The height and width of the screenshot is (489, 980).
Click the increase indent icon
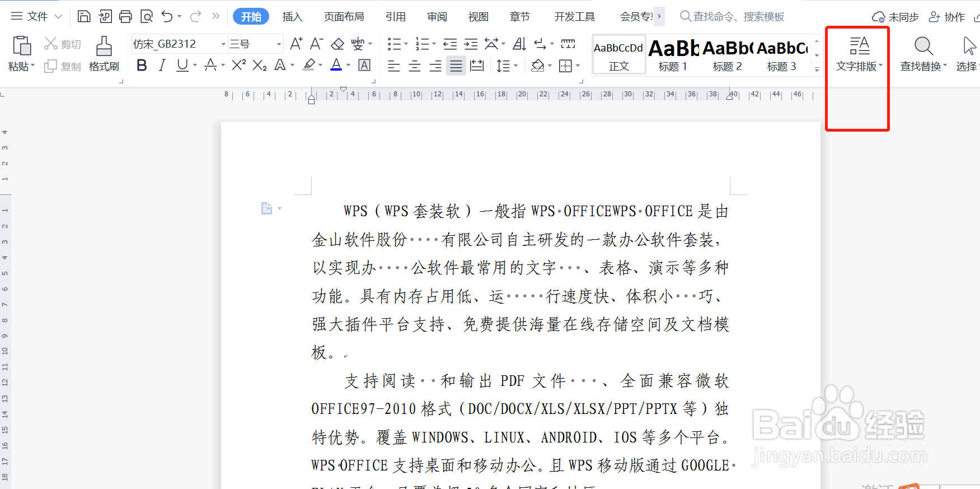471,44
